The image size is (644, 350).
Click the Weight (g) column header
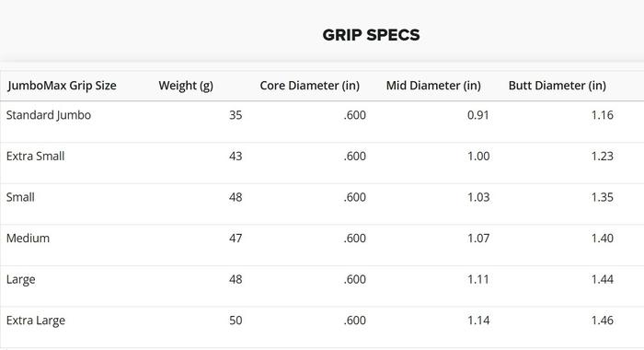186,86
